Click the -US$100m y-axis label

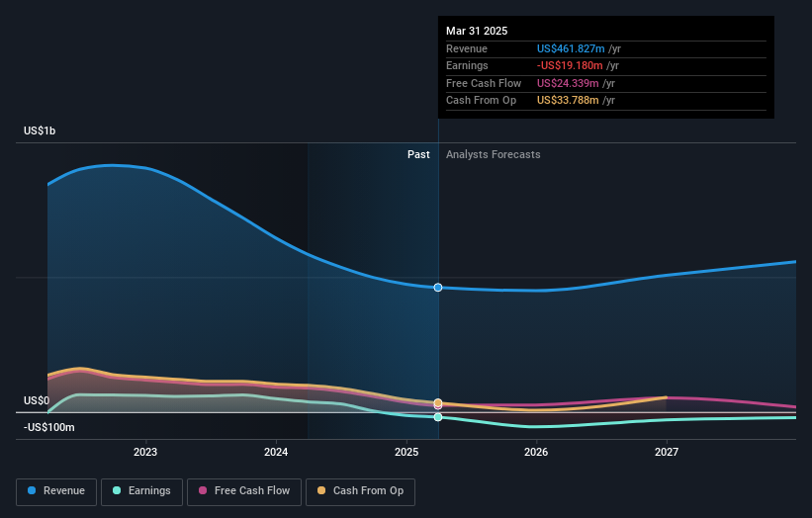[x=48, y=427]
